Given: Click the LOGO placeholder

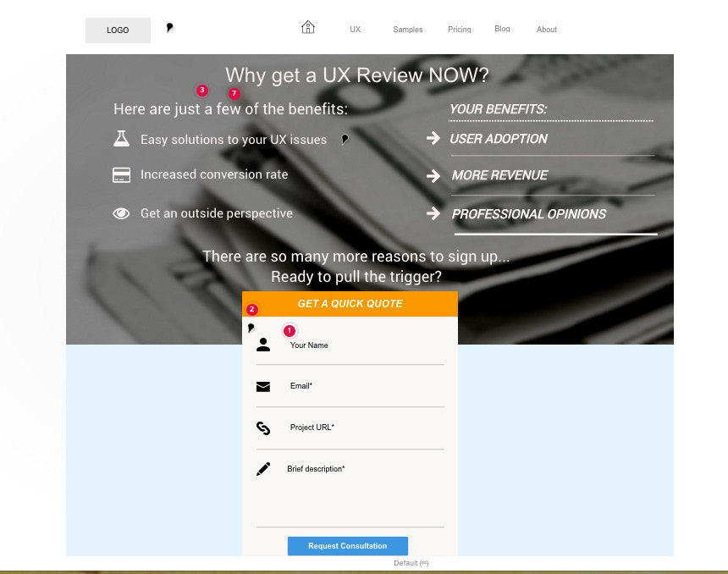Looking at the screenshot, I should coord(118,30).
